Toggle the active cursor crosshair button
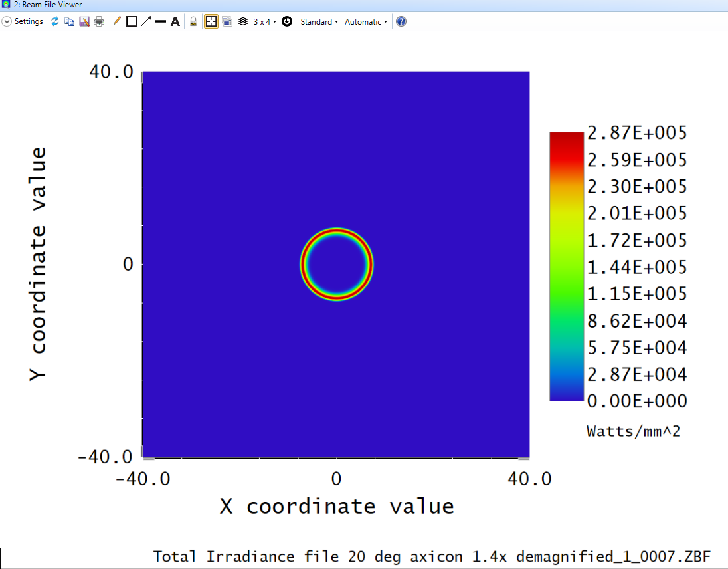Viewport: 728px width, 569px height. 211,21
